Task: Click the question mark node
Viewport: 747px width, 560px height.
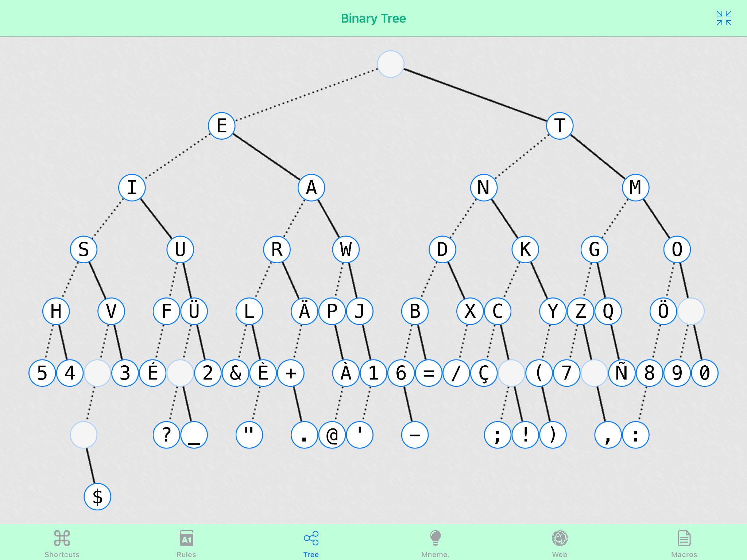Action: [x=166, y=435]
